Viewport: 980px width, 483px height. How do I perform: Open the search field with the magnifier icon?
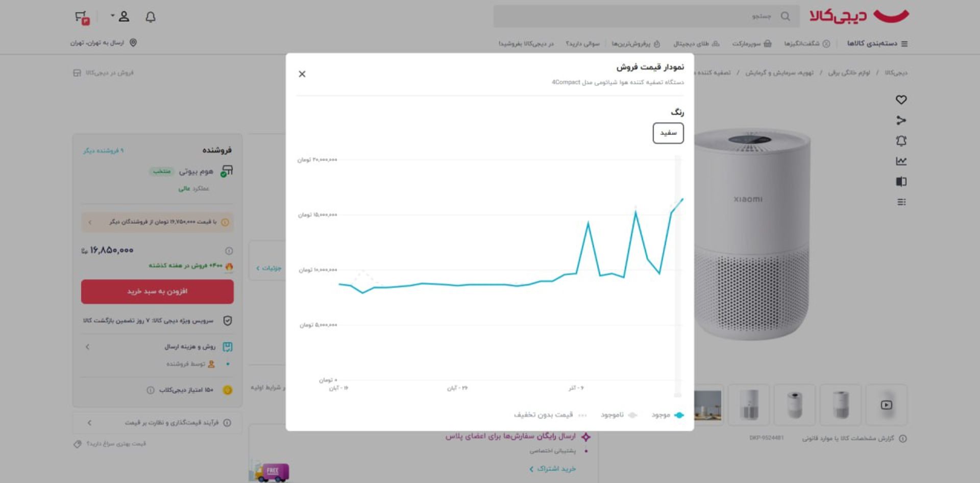(786, 16)
